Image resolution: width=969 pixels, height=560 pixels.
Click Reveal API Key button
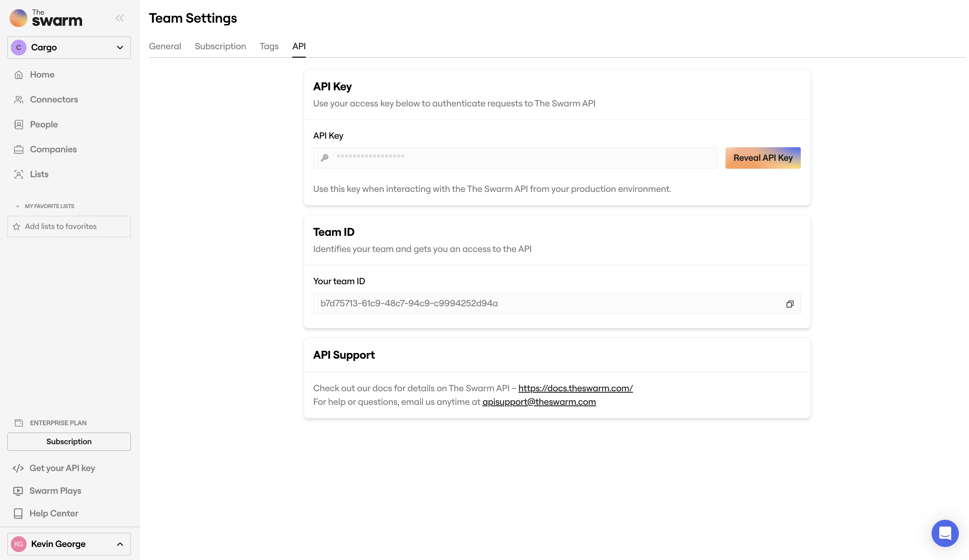(x=763, y=158)
